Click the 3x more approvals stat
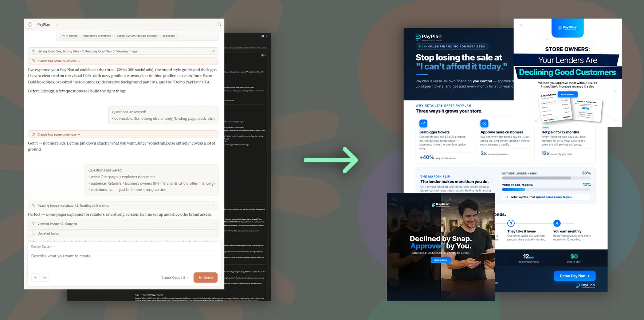Viewport: 644px width, 320px height. (x=494, y=154)
